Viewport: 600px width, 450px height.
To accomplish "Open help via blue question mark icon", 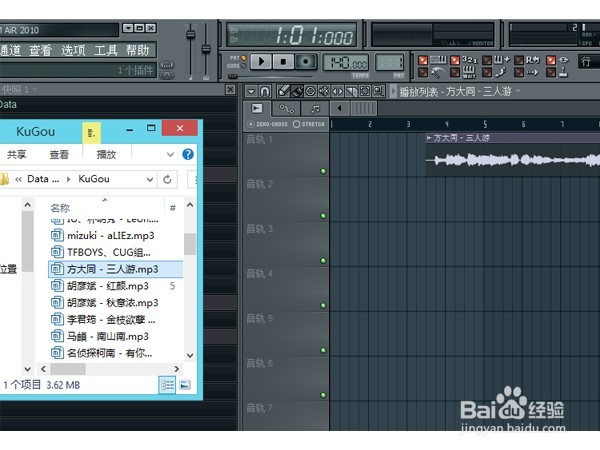I will [x=188, y=154].
